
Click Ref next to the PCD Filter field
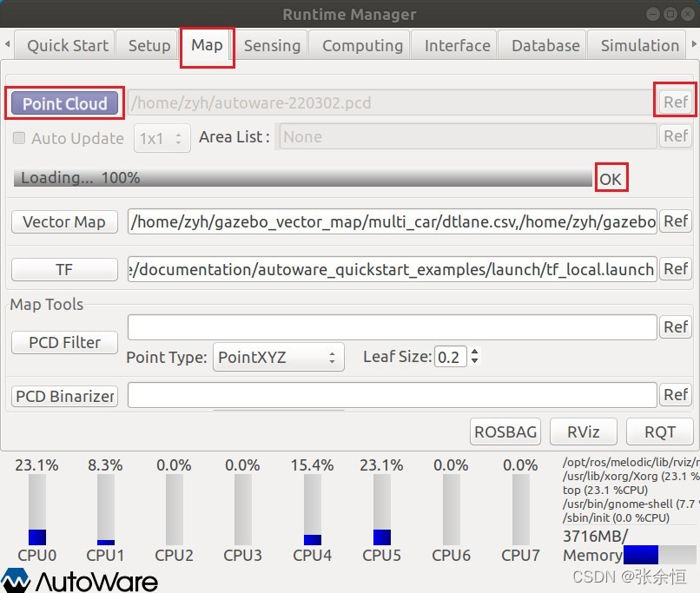tap(675, 326)
